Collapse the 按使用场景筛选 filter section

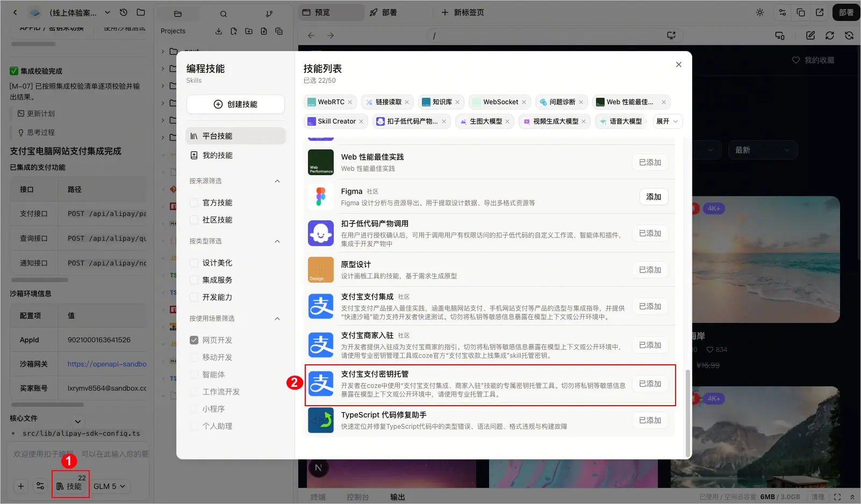[x=277, y=319]
